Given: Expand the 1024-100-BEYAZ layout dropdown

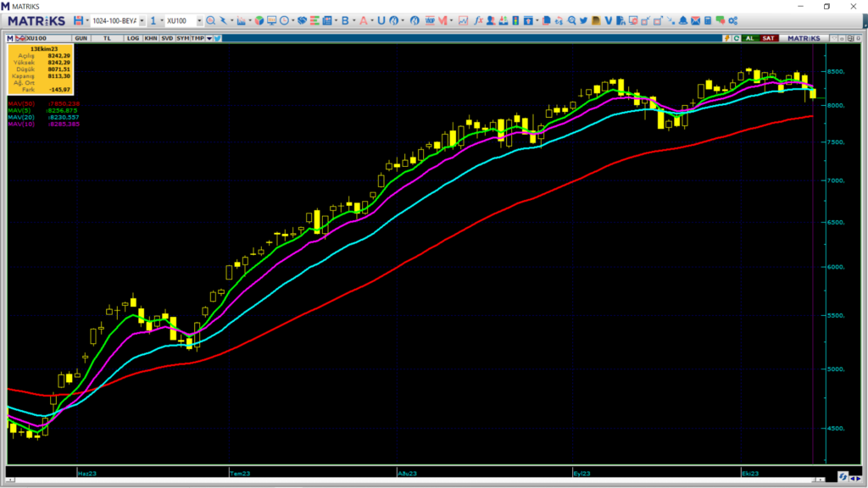Looking at the screenshot, I should tap(142, 20).
